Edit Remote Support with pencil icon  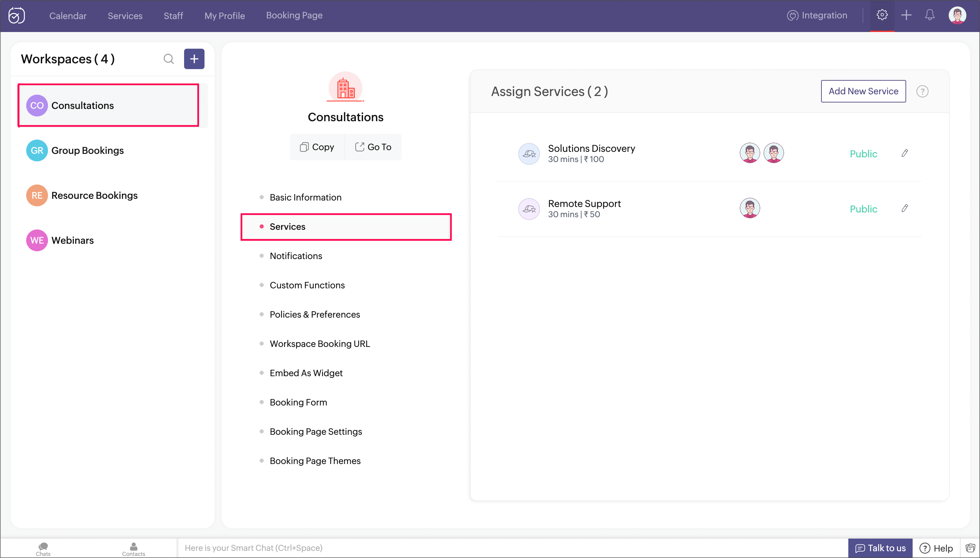(904, 208)
